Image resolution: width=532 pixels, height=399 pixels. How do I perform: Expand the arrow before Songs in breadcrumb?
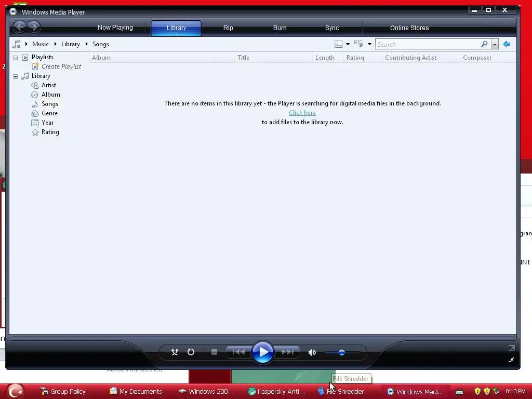point(87,44)
